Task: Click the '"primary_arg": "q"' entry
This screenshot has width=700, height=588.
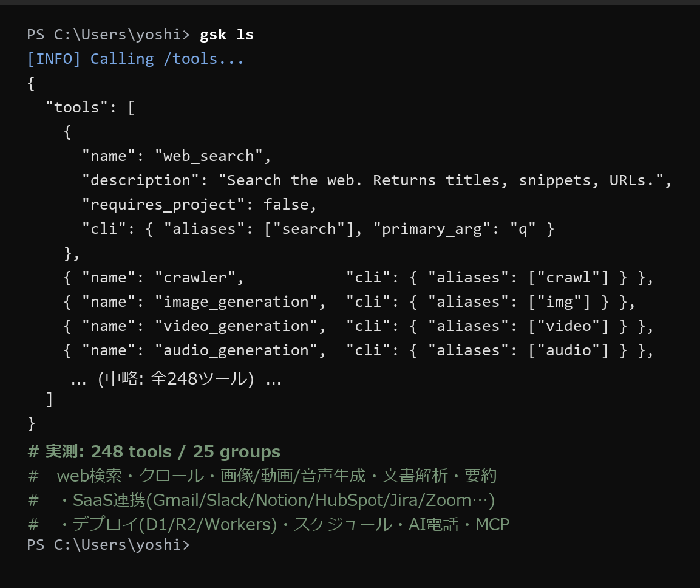Action: [x=454, y=229]
